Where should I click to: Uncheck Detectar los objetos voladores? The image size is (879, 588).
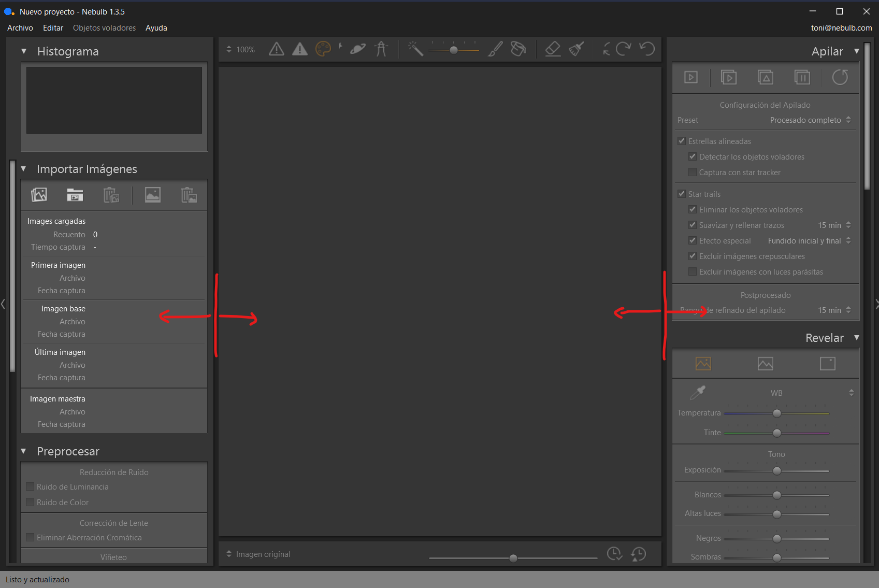(x=693, y=156)
